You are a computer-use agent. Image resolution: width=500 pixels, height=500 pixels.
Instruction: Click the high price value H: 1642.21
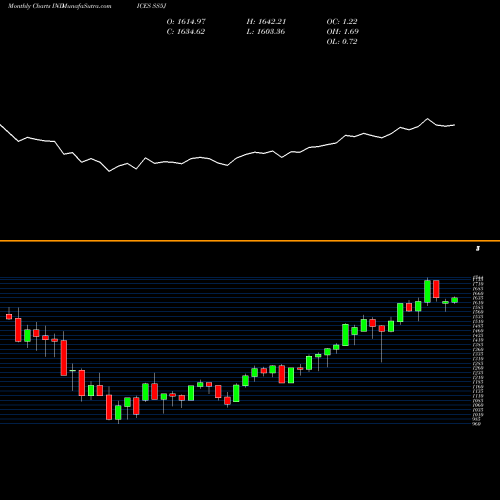tap(266, 22)
